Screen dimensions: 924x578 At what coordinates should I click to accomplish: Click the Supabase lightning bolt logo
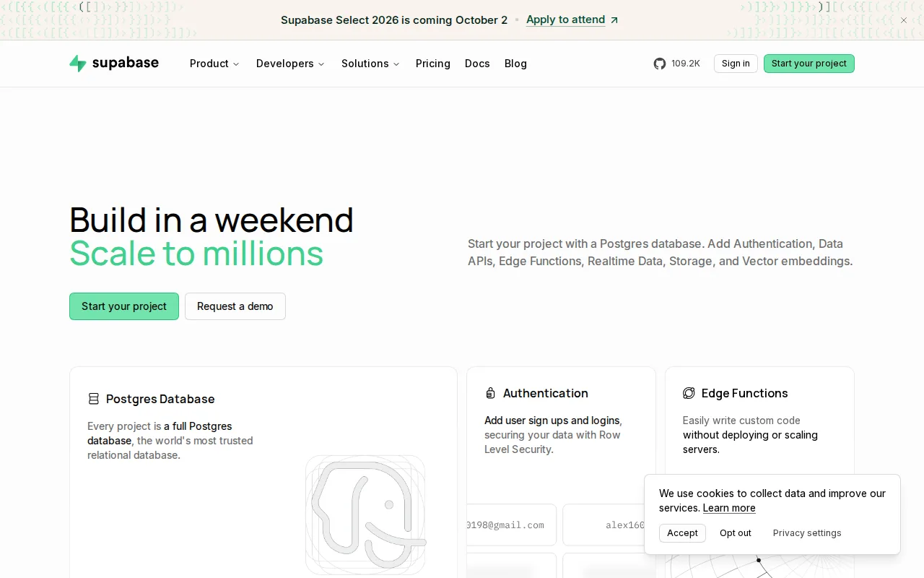(x=78, y=64)
